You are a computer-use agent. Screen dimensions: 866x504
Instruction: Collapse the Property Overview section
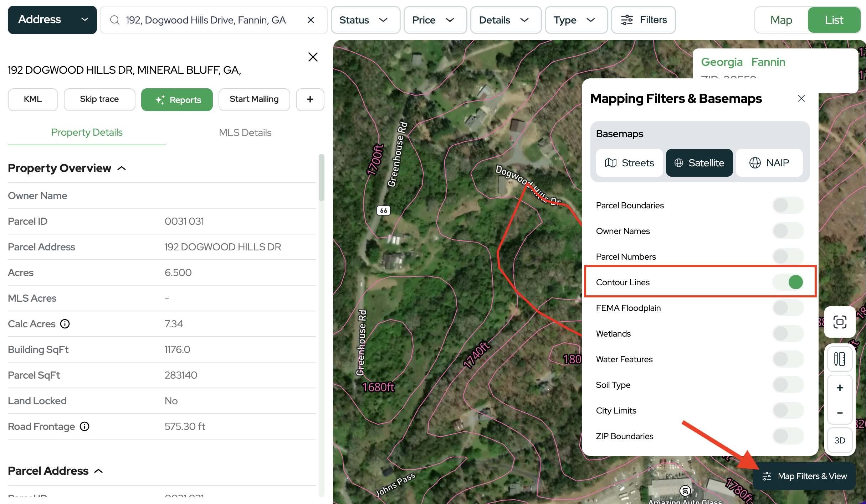[x=122, y=168]
